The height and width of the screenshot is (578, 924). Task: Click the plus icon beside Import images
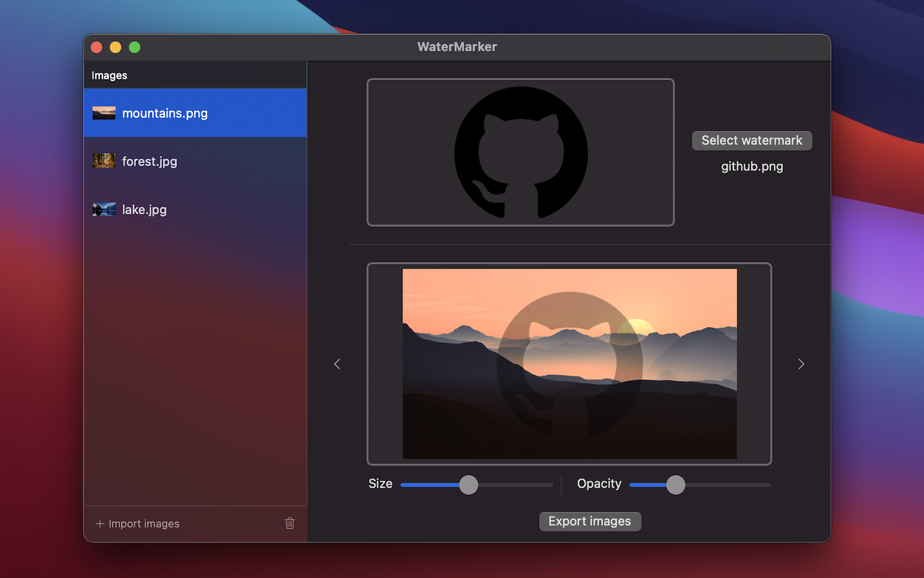tap(100, 524)
